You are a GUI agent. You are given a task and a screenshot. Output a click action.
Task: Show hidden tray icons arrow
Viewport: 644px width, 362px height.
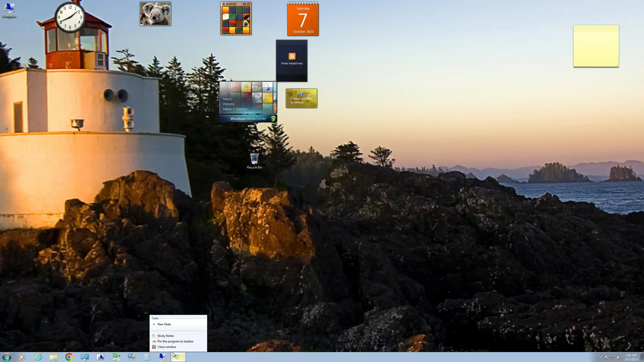[600, 357]
